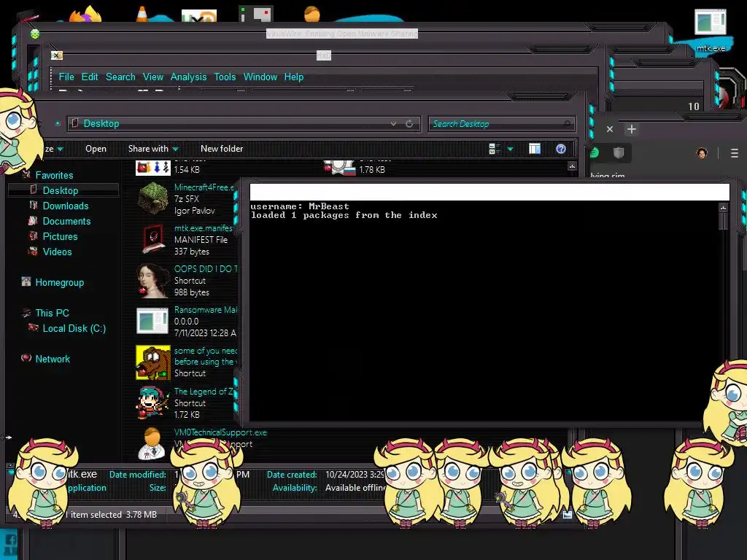Open Videos in navigation pane
The image size is (747, 560).
[57, 252]
